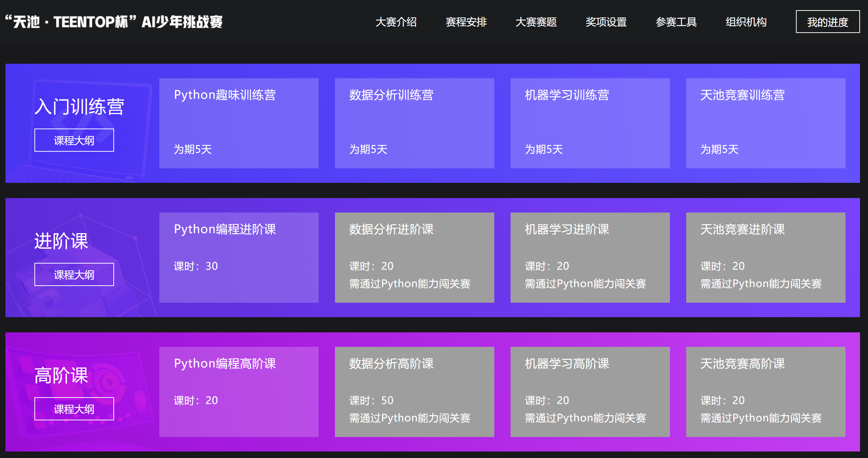The width and height of the screenshot is (868, 458).
Task: Select the Python趣味训练营 card
Action: (x=239, y=123)
